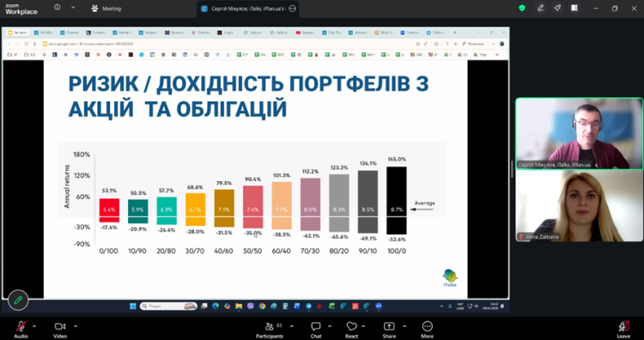Open meeting info circle icon
The height and width of the screenshot is (340, 644).
[58, 8]
